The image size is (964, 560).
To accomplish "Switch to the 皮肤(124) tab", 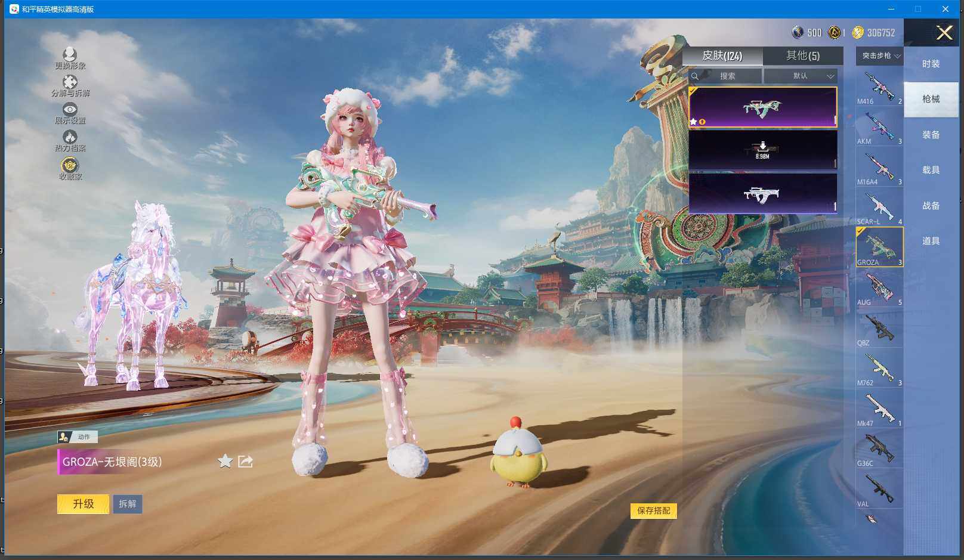I will coord(722,55).
